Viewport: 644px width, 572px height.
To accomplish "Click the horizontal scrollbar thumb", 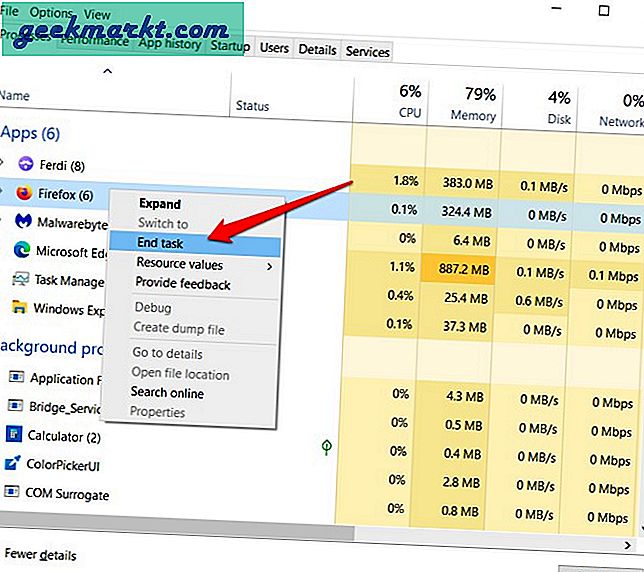I will pos(177,524).
